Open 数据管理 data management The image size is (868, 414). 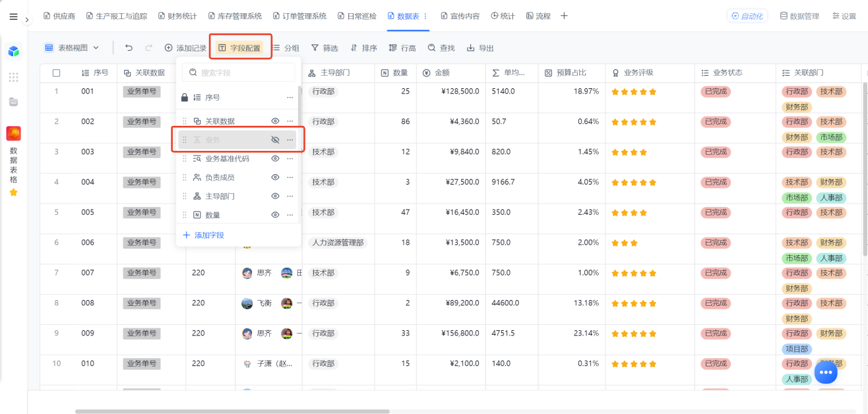tap(799, 16)
